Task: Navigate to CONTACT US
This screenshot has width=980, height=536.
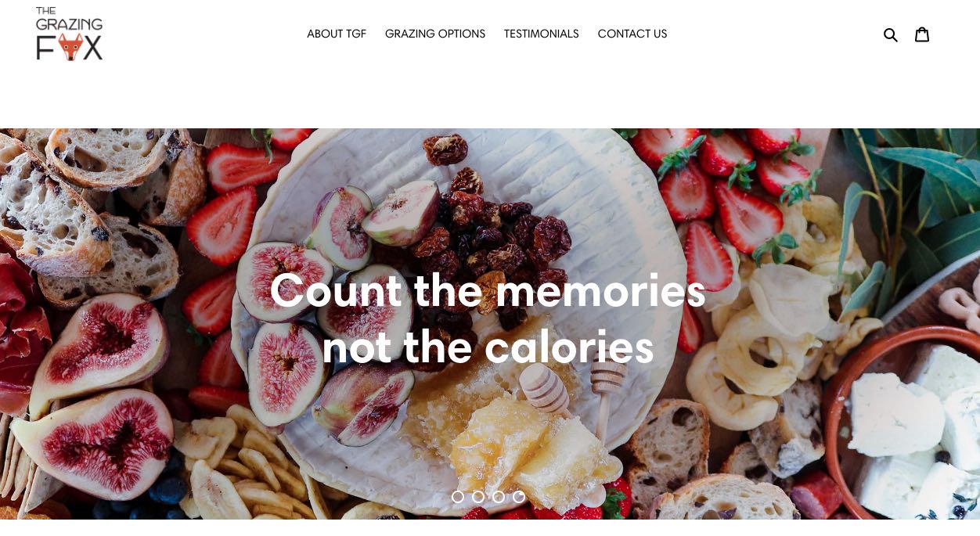Action: tap(632, 34)
